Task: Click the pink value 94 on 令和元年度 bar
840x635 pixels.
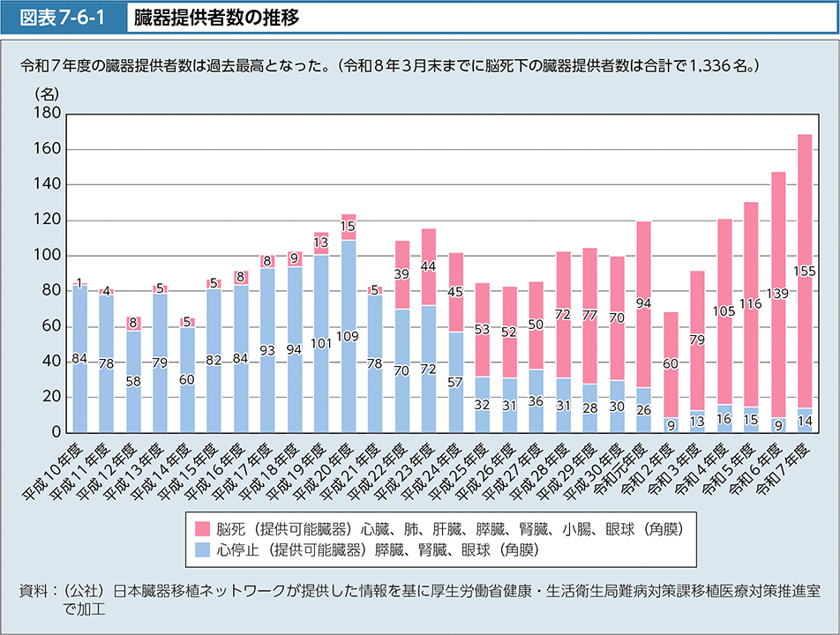Action: (x=643, y=303)
